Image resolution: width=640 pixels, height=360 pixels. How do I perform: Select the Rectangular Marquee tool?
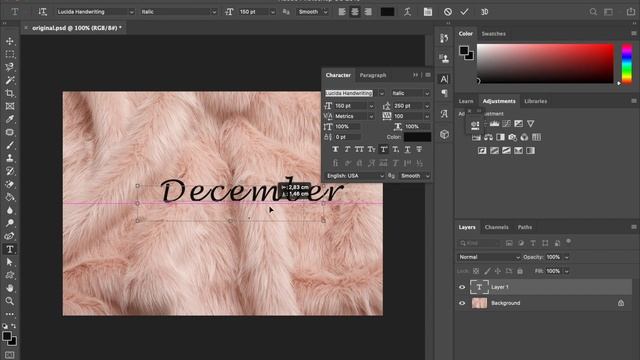coord(10,54)
